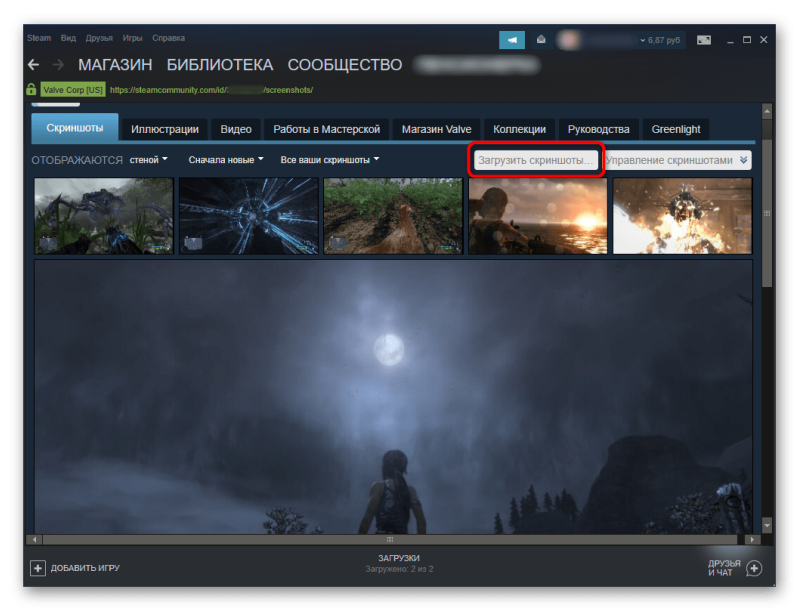The image size is (800, 611).
Task: Open the ДРУЗЬЯ И ЧАТ plus icon
Action: [x=754, y=568]
